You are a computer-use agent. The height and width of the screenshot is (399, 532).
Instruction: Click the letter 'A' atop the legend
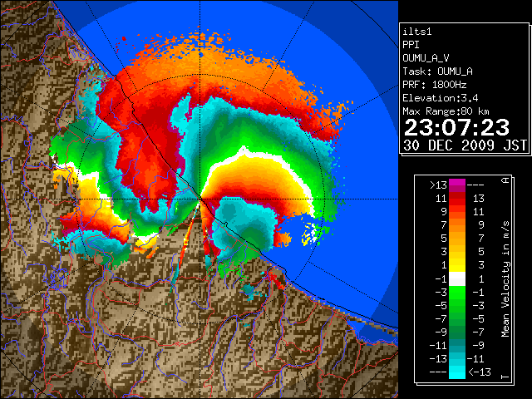pos(505,180)
